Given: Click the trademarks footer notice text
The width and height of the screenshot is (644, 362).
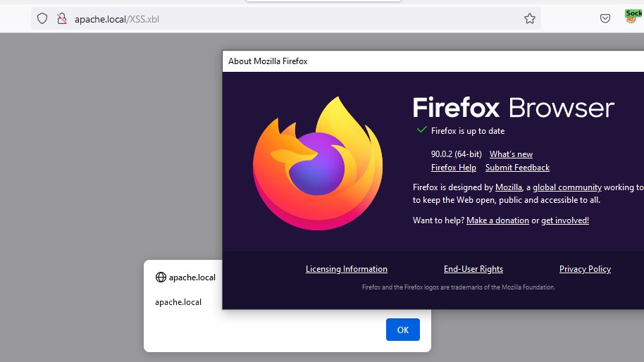Looking at the screenshot, I should coord(459,287).
